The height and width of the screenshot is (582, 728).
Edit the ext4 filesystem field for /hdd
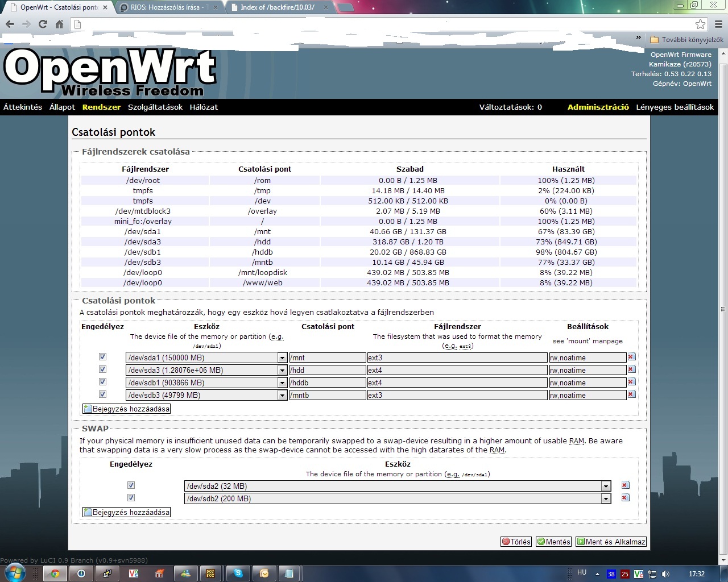(x=457, y=370)
